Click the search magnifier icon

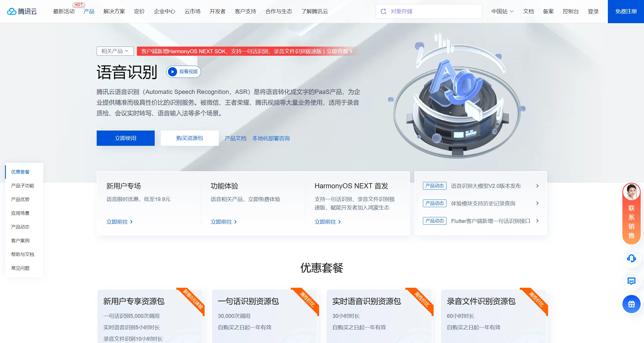pos(383,11)
